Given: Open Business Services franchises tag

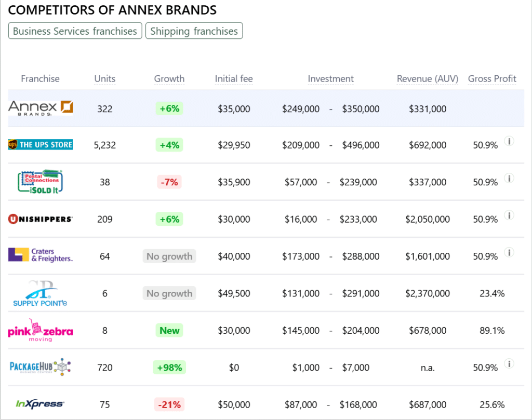Looking at the screenshot, I should pyautogui.click(x=75, y=31).
